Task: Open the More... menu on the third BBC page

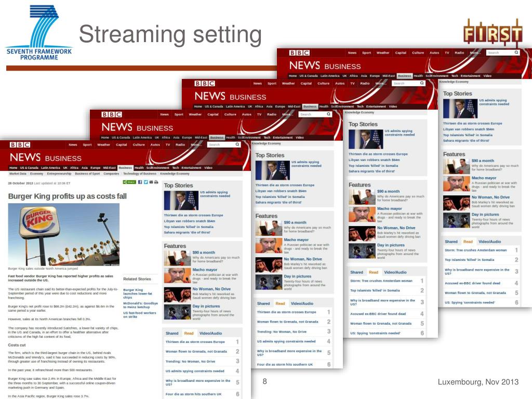Action: (380, 84)
